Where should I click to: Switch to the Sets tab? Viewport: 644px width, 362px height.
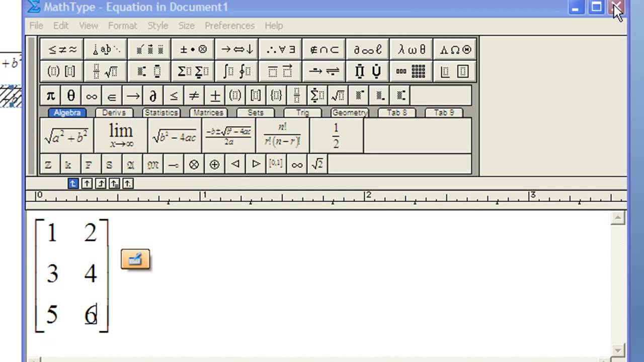point(256,113)
